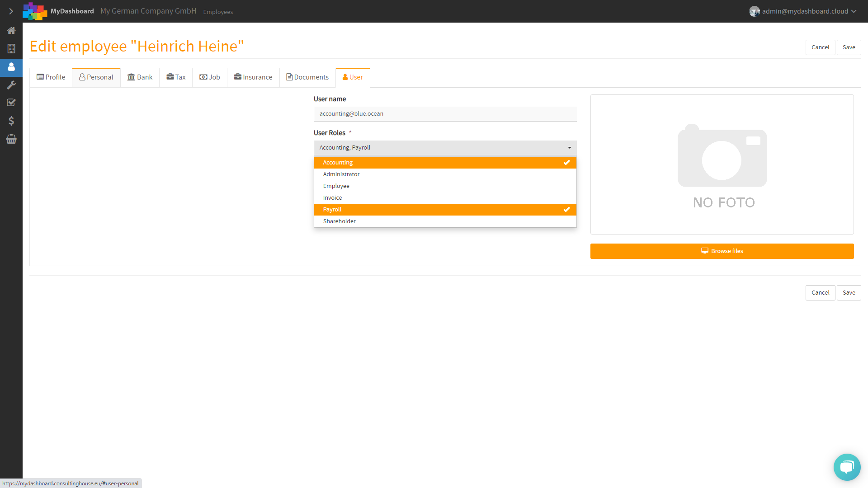Open the checkmark tasks sidebar icon

point(11,103)
